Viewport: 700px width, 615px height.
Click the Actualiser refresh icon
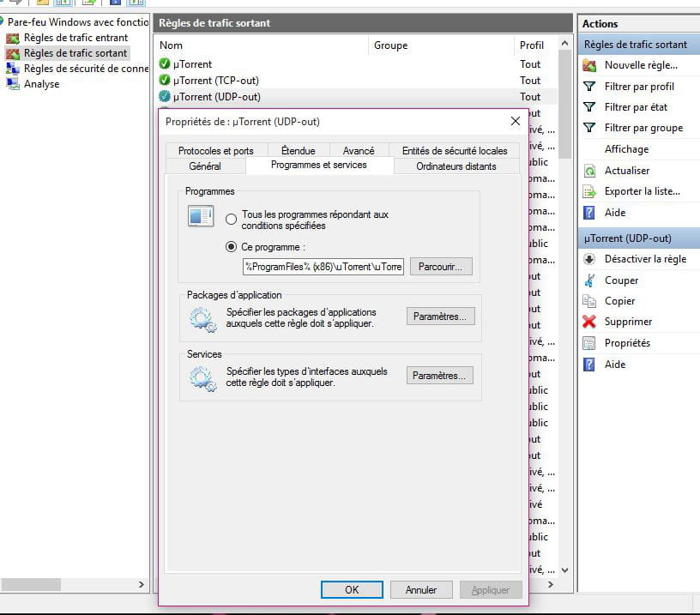(x=589, y=171)
